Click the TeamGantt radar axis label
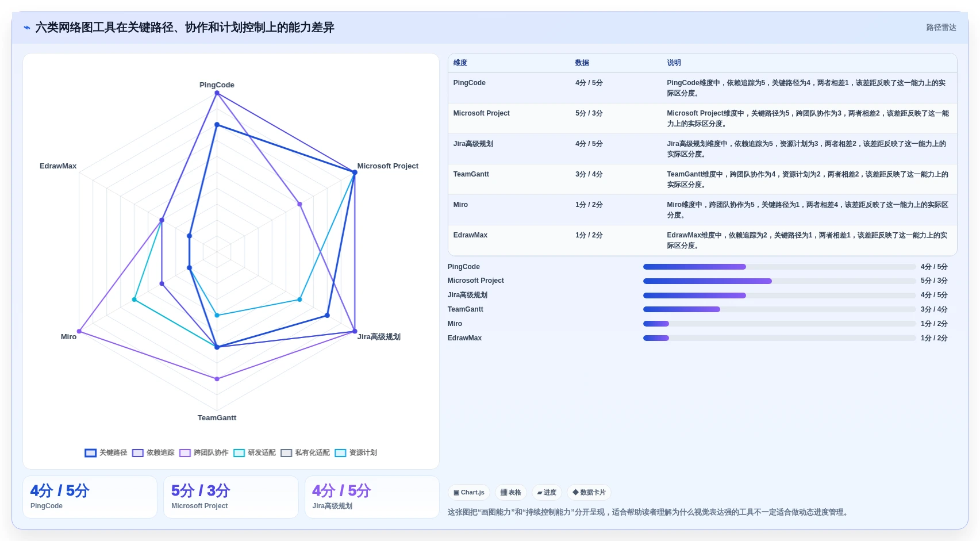This screenshot has width=980, height=541. coord(217,417)
